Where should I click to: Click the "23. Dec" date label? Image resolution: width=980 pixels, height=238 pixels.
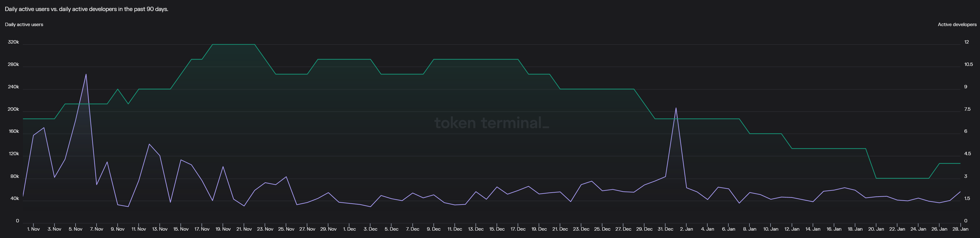[x=581, y=229]
